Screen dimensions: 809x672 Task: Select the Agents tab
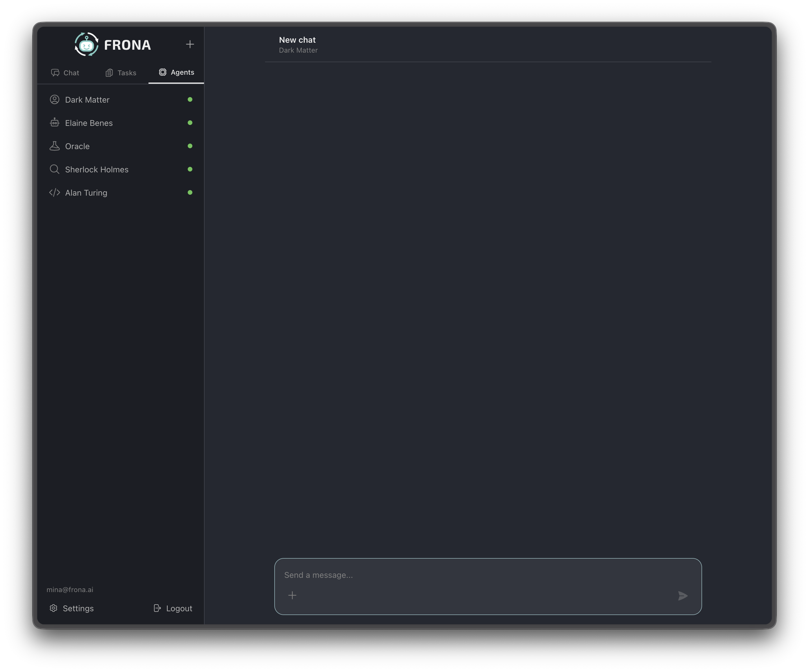pyautogui.click(x=176, y=72)
